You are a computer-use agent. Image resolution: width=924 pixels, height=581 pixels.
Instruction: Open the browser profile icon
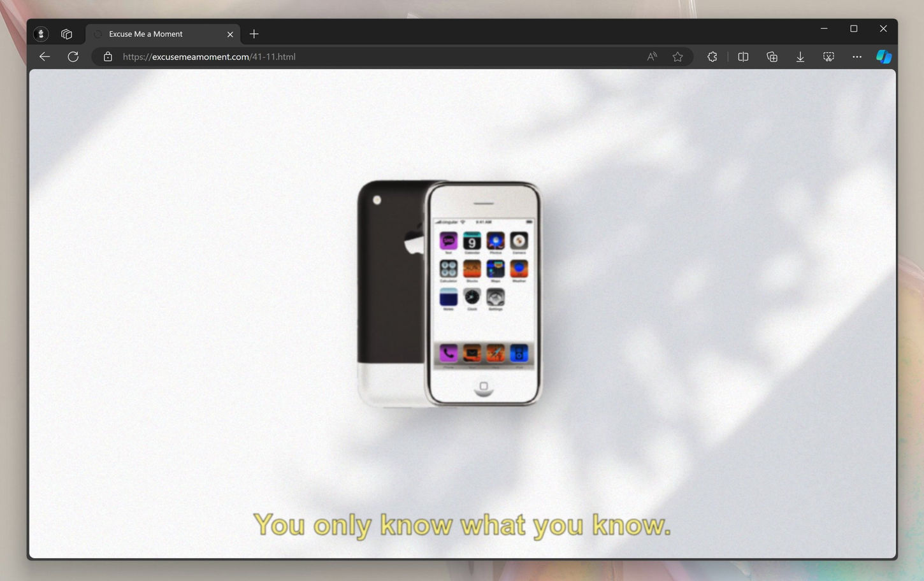point(41,34)
